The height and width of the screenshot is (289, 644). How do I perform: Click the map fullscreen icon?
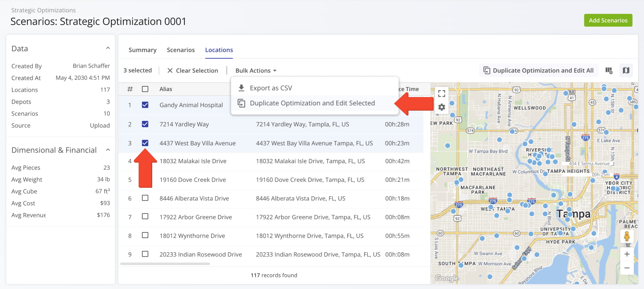441,93
